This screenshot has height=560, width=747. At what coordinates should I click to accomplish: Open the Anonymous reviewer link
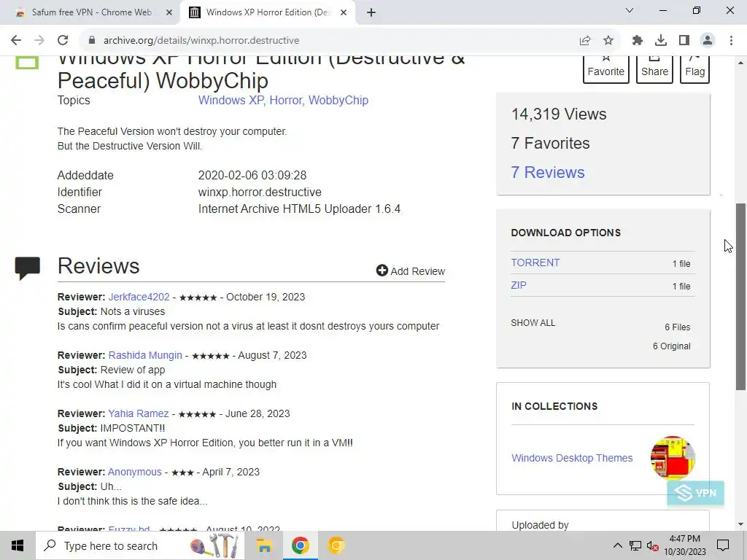pyautogui.click(x=135, y=472)
